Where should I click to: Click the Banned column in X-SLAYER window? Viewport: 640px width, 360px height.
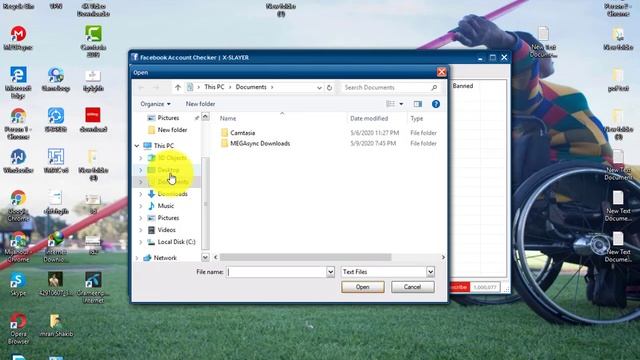[x=463, y=86]
